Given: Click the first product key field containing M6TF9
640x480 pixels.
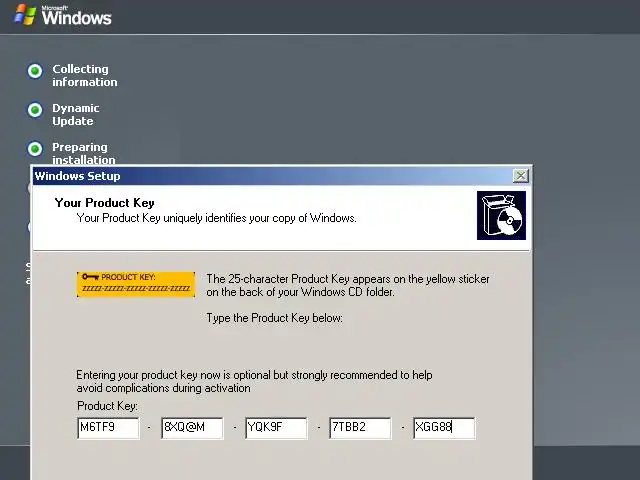Looking at the screenshot, I should tap(108, 428).
